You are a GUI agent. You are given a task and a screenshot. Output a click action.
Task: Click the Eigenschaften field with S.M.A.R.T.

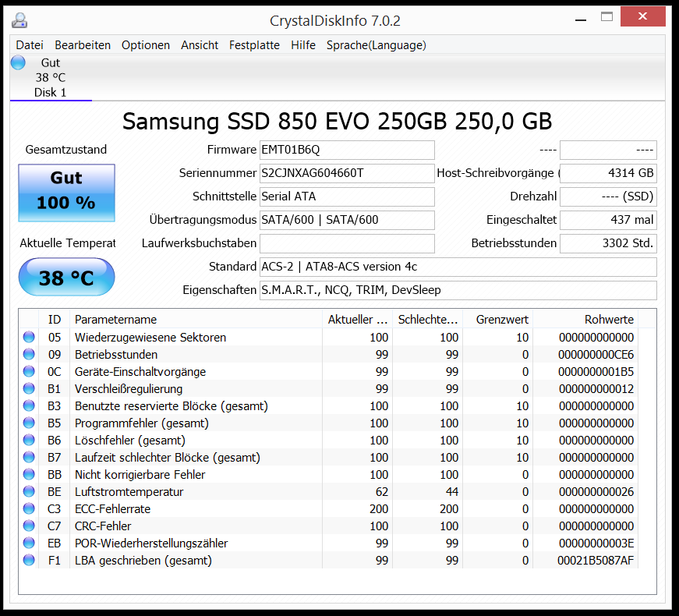(458, 290)
